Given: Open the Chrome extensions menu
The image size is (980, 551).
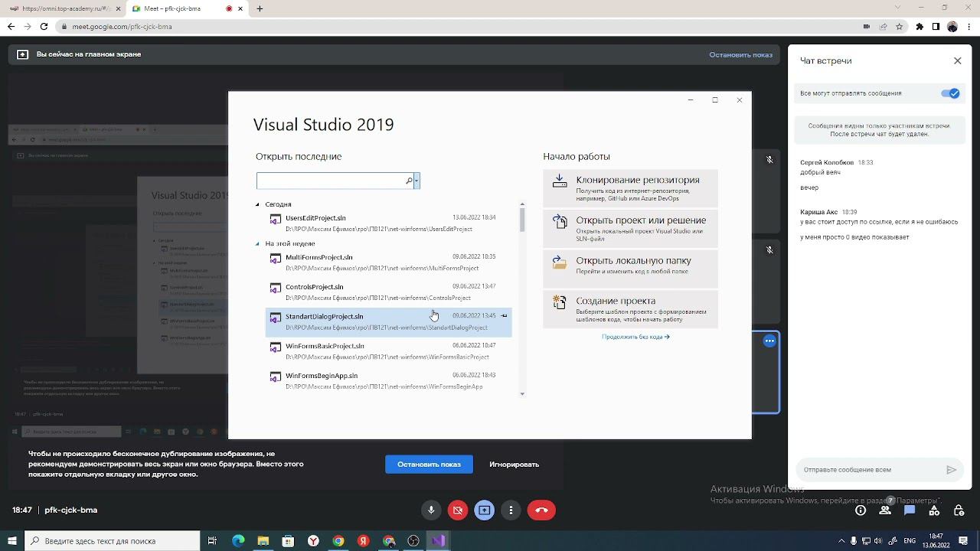Looking at the screenshot, I should [918, 26].
